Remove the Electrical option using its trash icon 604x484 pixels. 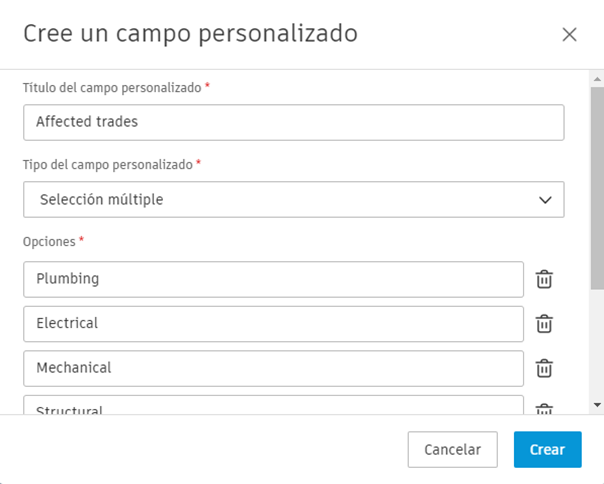pyautogui.click(x=544, y=324)
